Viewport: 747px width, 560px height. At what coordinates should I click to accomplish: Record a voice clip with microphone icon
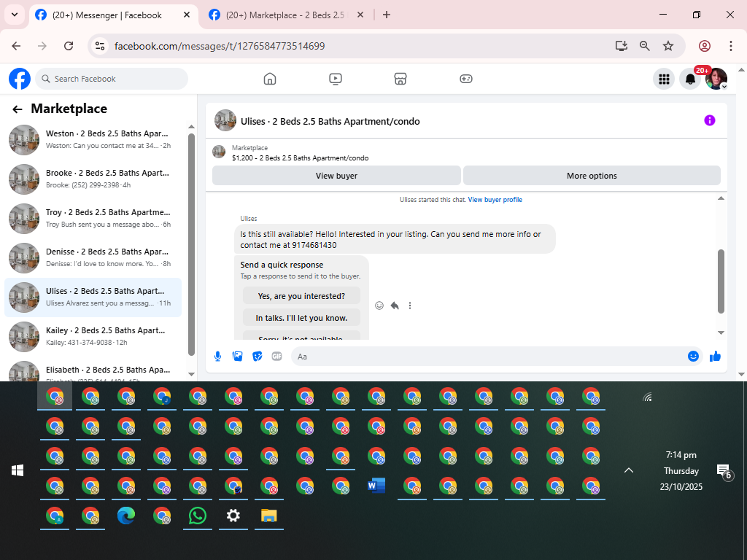(217, 356)
